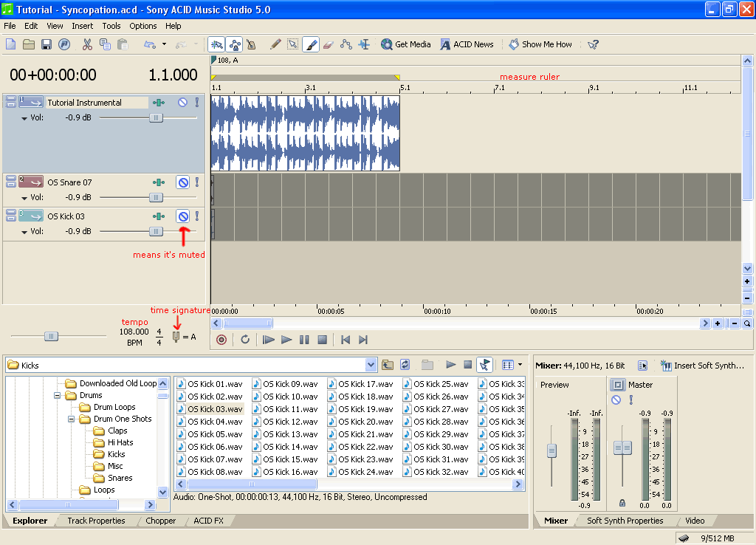
Task: Toggle Enable Snapping in the toolbar
Action: (216, 44)
